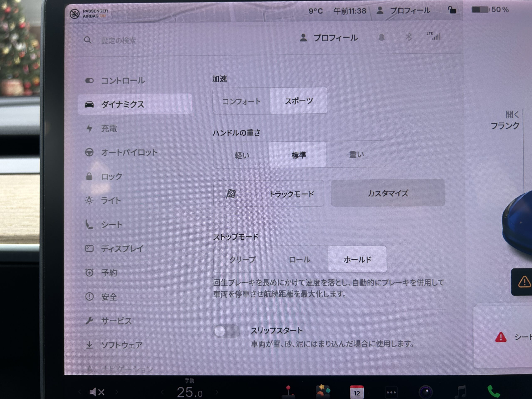
Task: Open Bluetooth settings icon
Action: tap(409, 37)
